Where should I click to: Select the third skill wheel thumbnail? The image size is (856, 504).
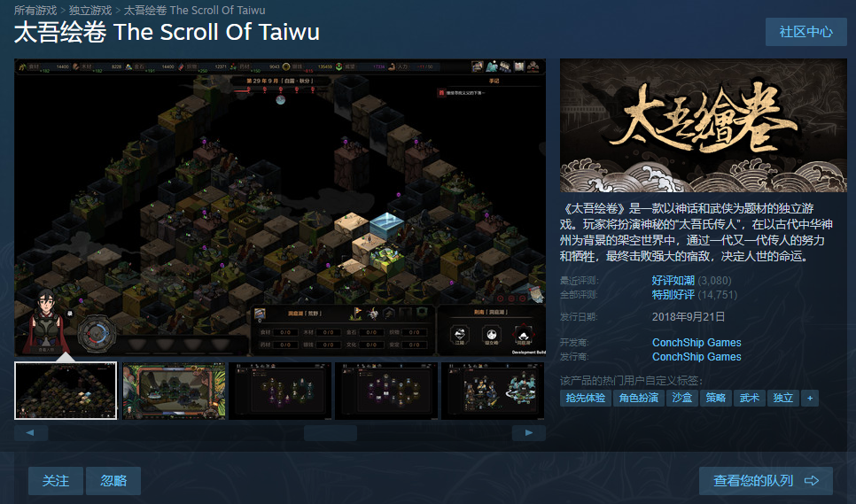280,391
